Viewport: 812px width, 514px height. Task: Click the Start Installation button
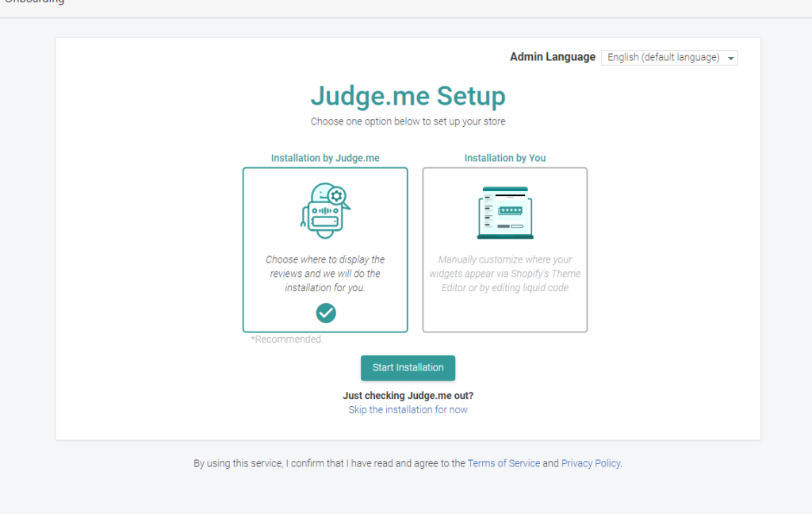(x=408, y=368)
